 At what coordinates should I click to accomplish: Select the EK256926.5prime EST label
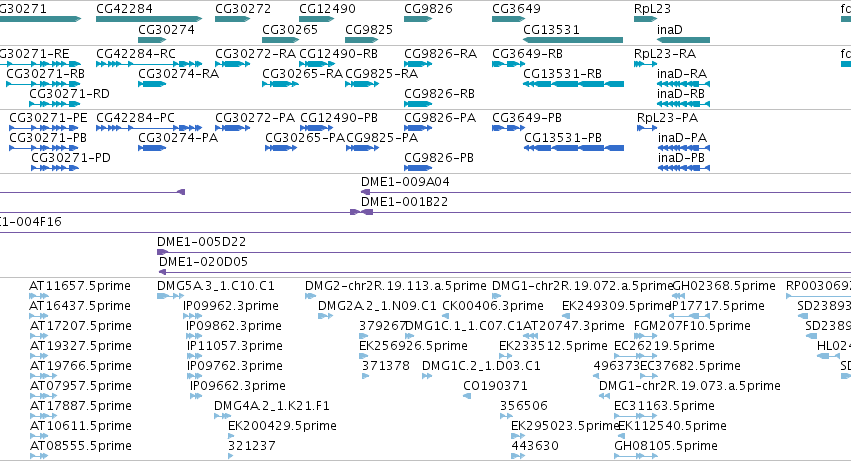(x=413, y=346)
